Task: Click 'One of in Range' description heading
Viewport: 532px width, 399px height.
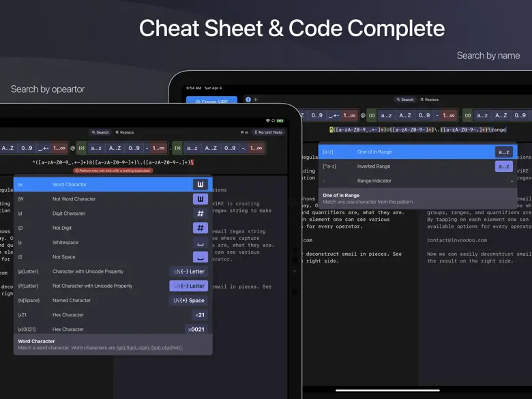Action: pos(341,196)
